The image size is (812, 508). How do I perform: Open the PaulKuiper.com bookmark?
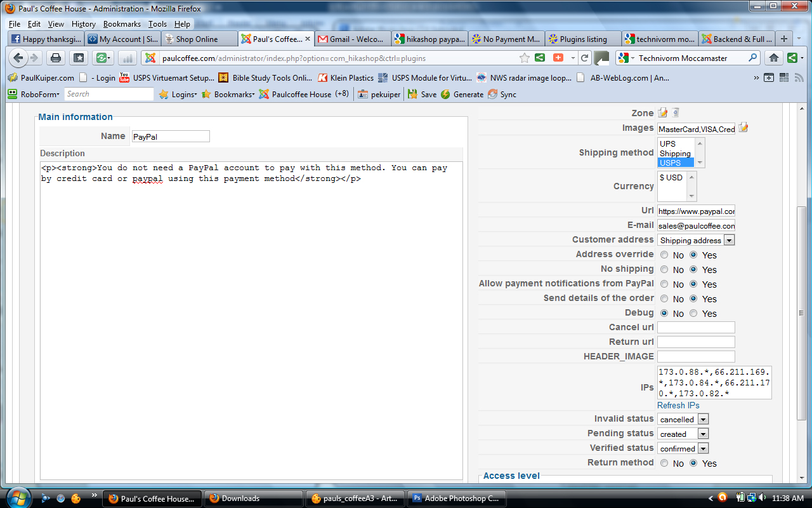click(41, 78)
